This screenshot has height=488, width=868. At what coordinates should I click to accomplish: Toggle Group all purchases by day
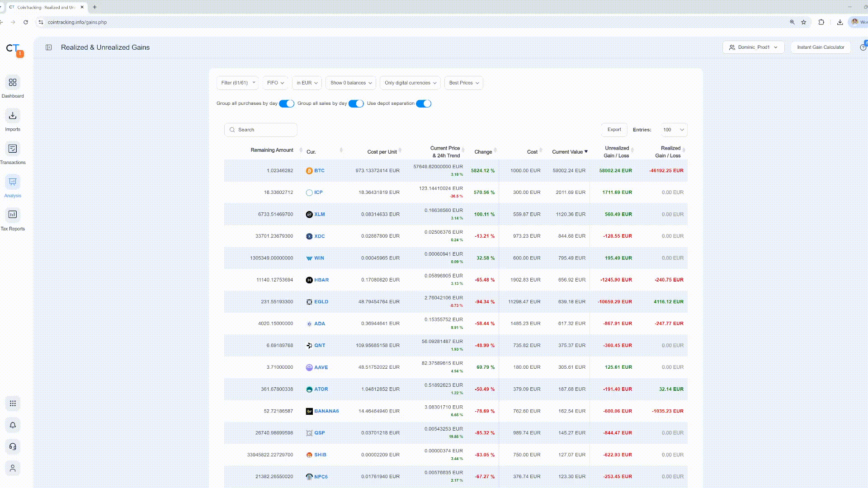pos(287,103)
